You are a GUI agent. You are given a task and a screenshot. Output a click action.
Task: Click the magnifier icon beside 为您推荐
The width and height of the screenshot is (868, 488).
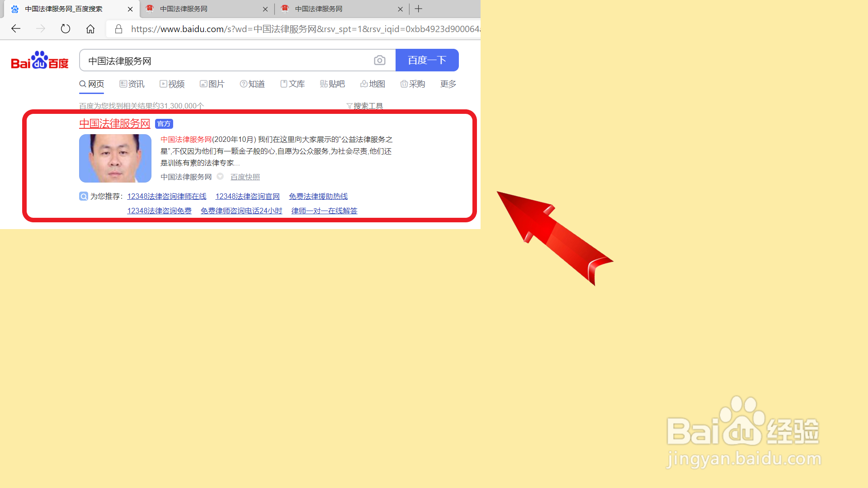pyautogui.click(x=84, y=196)
